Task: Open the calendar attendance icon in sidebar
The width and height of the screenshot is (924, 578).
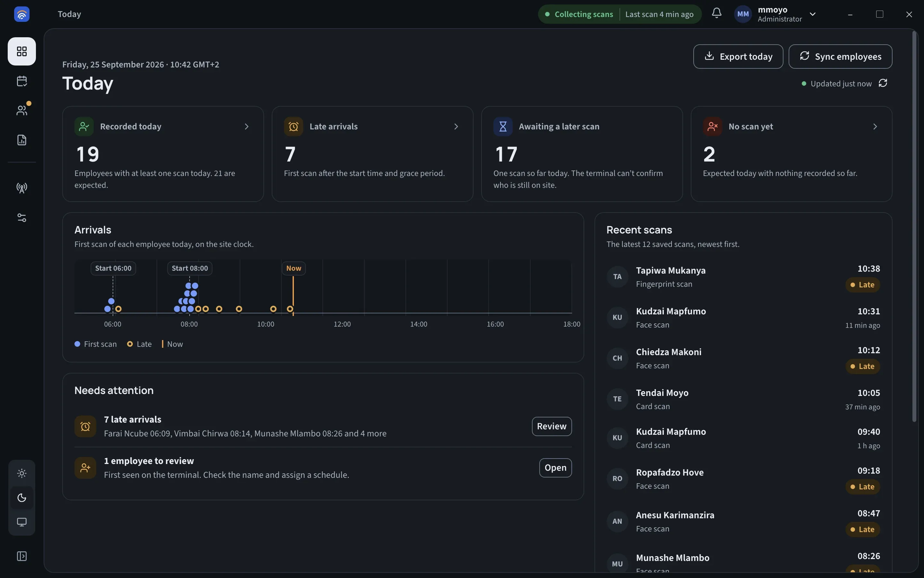Action: [22, 81]
